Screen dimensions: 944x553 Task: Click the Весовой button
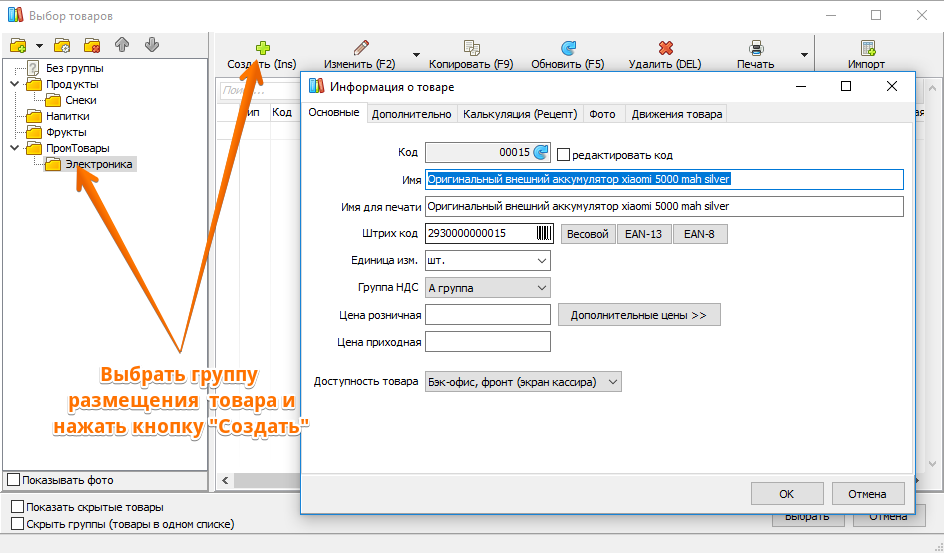point(588,234)
